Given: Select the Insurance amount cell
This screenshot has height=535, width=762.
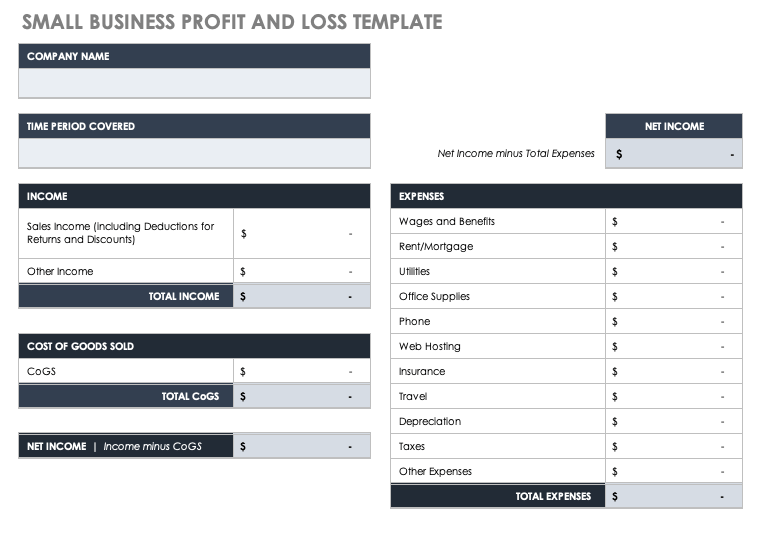Looking at the screenshot, I should [x=673, y=371].
